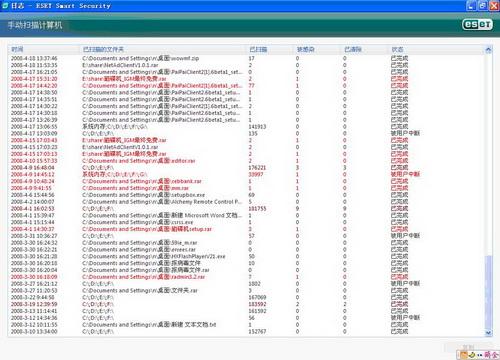Click the ESET logo in header

click(x=477, y=24)
